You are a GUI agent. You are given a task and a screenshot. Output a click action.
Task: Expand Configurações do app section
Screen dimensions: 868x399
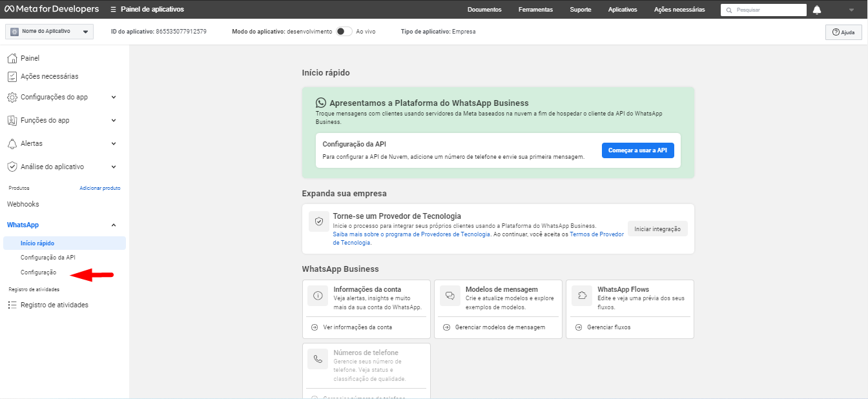click(114, 97)
